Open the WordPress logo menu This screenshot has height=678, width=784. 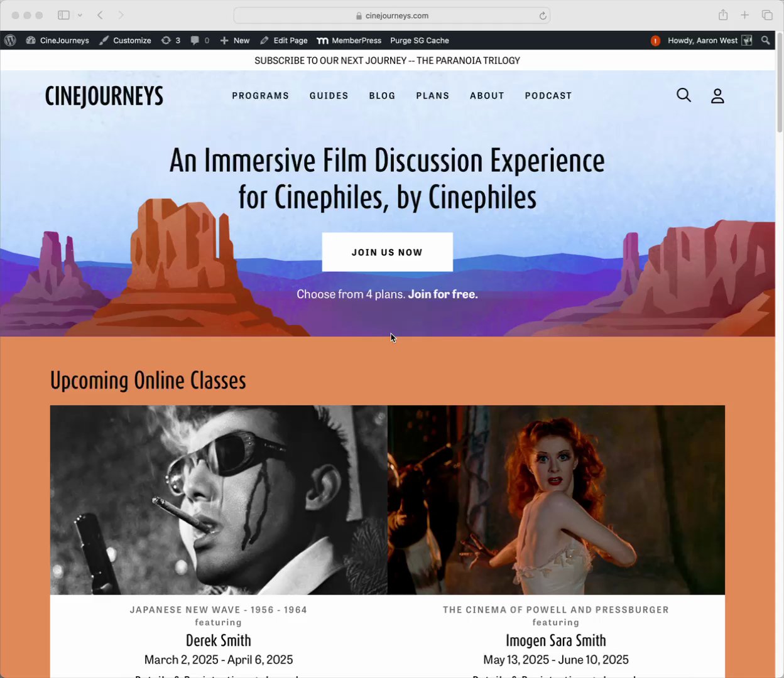tap(10, 40)
